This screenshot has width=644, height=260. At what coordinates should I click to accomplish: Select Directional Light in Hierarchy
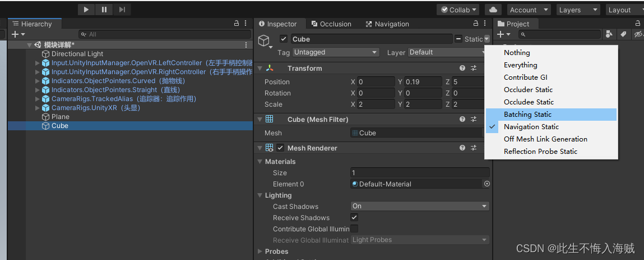coord(77,54)
